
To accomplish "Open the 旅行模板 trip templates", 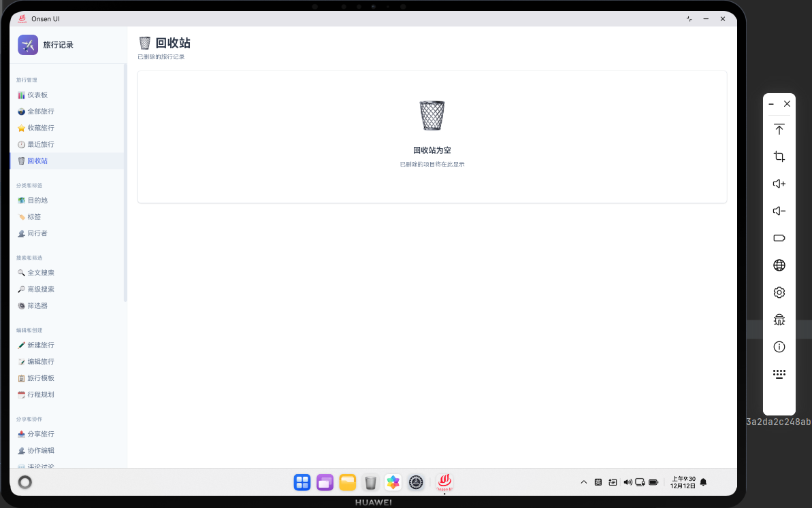I will coord(39,377).
